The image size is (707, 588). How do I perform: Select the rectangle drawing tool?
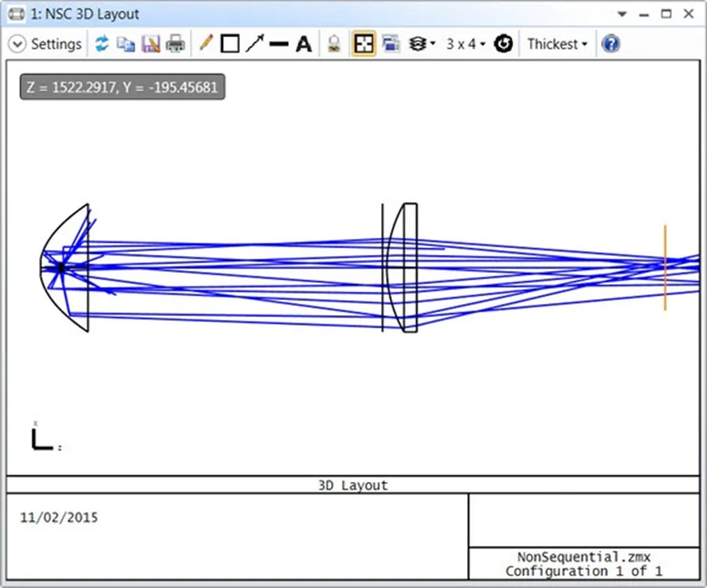pos(230,43)
